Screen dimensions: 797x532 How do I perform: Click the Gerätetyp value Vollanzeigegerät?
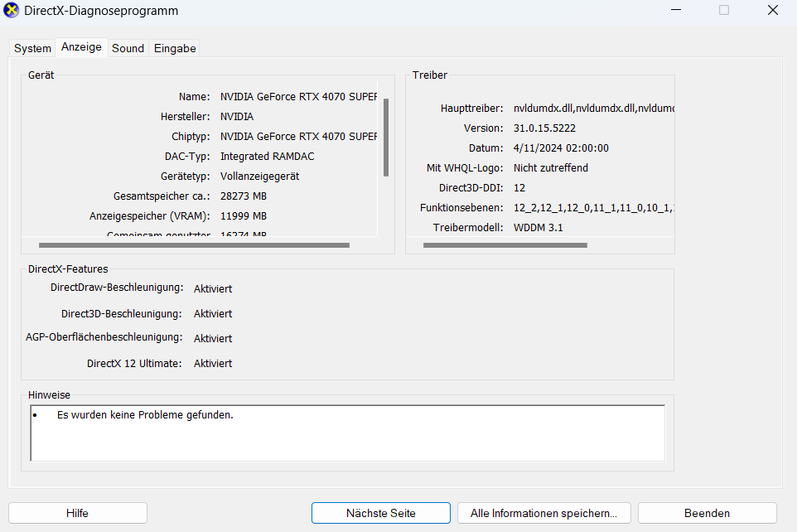point(260,176)
